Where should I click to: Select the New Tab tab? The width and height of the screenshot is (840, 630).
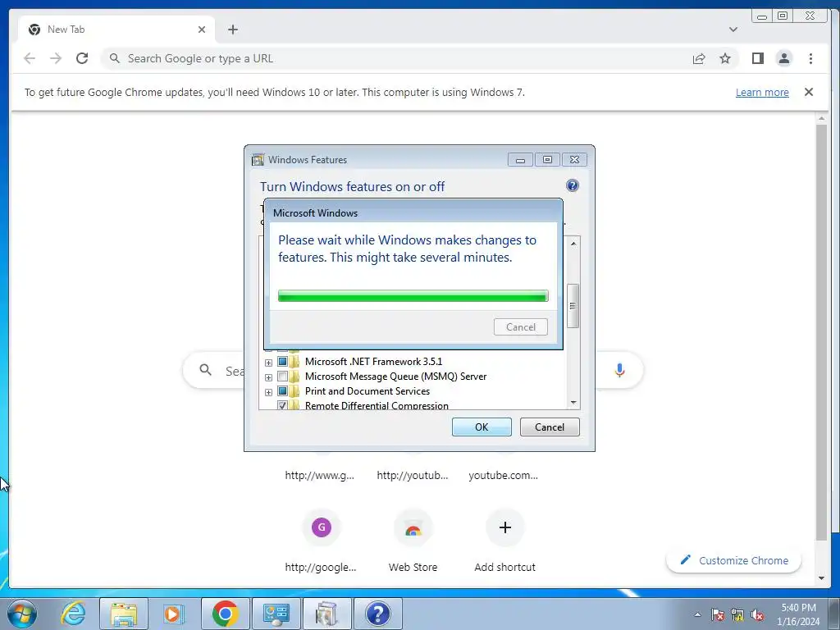click(116, 30)
